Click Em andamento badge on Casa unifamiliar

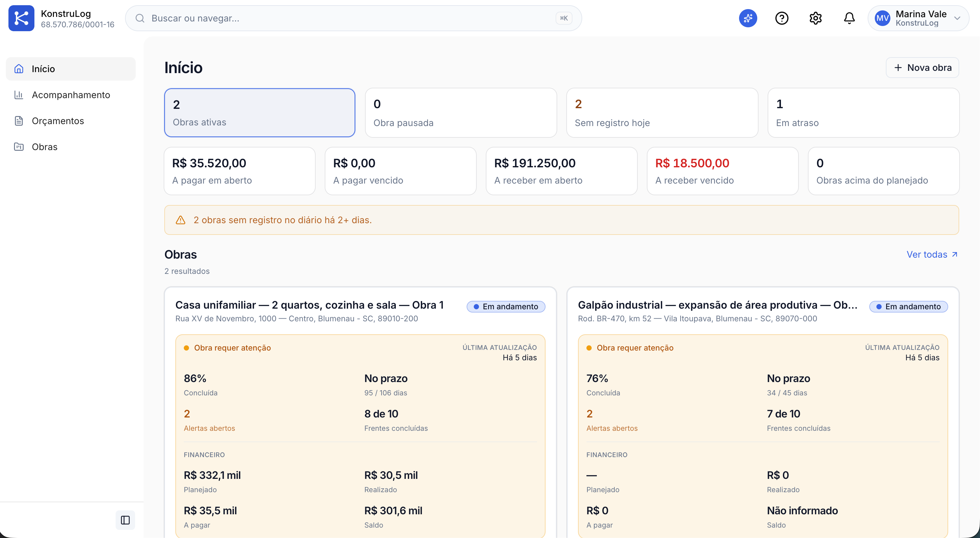click(x=506, y=306)
